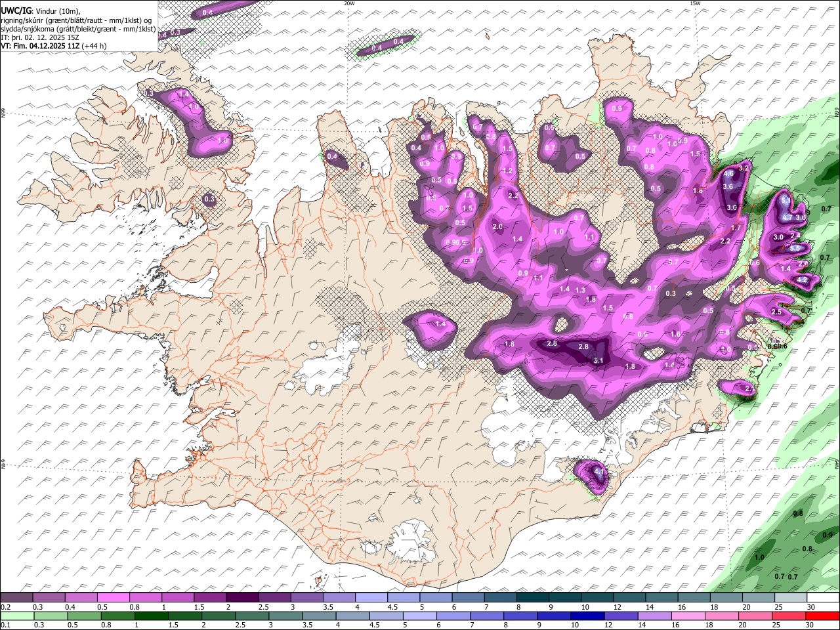This screenshot has height=630, width=840.
Task: Click the '20W' longitude label
Action: (x=349, y=3)
